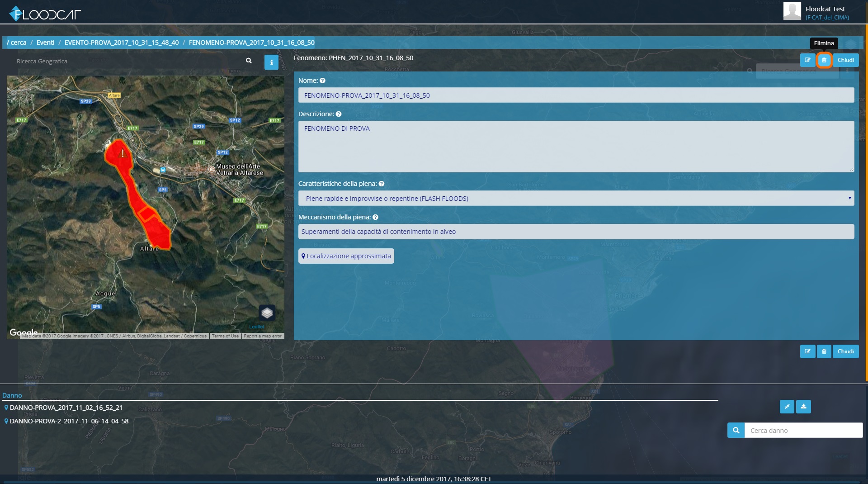Click Report a map error link
The height and width of the screenshot is (484, 868).
point(263,336)
